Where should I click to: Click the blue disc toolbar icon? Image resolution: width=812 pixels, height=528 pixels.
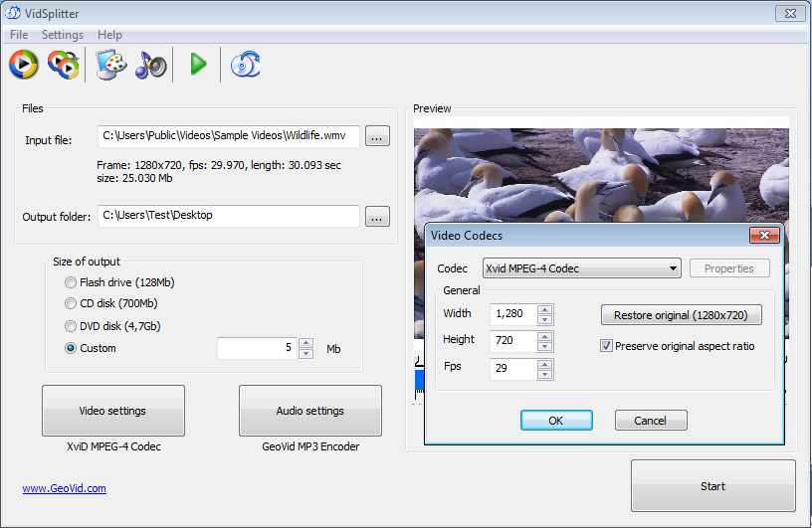point(245,65)
